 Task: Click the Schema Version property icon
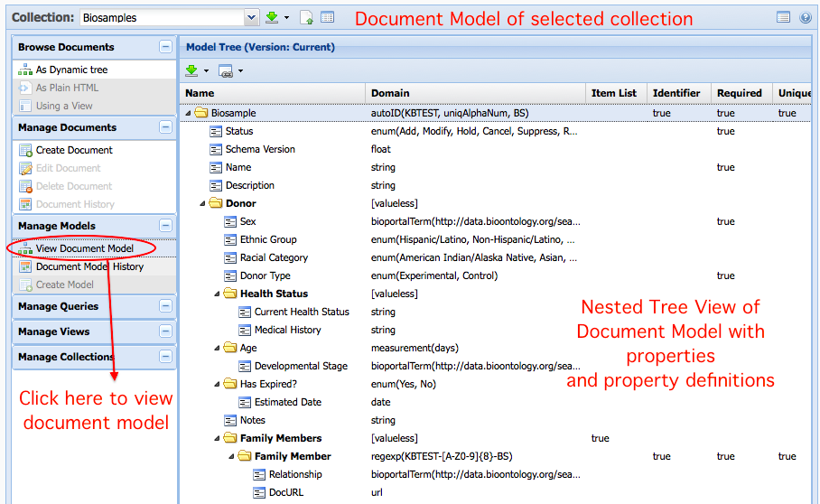(216, 150)
